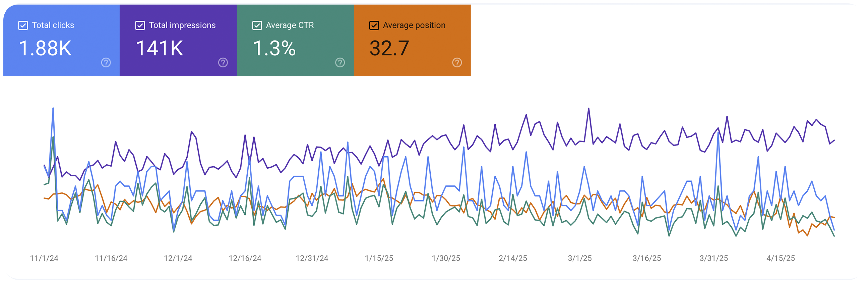Click the 1.88K total clicks value
868x285 pixels.
[45, 48]
